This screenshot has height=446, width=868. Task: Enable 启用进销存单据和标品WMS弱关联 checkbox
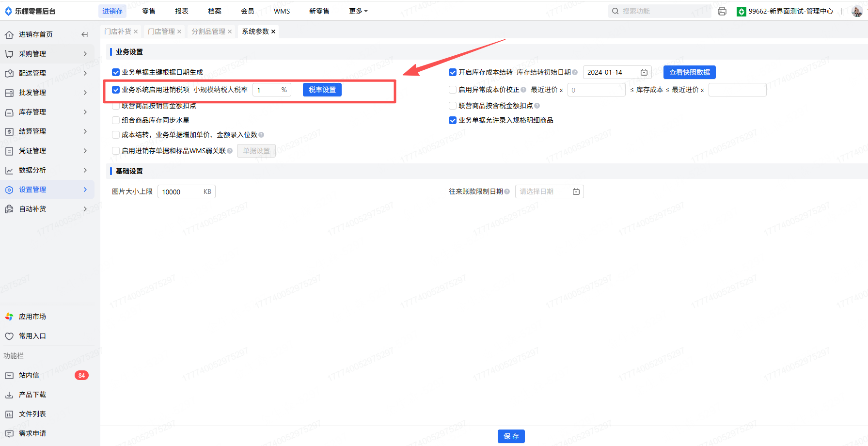[x=116, y=151]
